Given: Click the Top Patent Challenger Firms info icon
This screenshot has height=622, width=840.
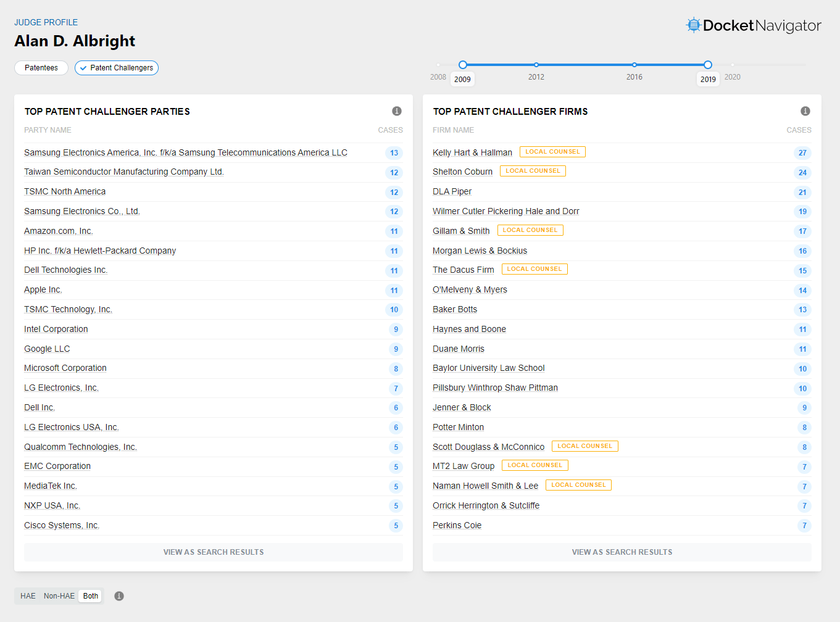Looking at the screenshot, I should 805,111.
